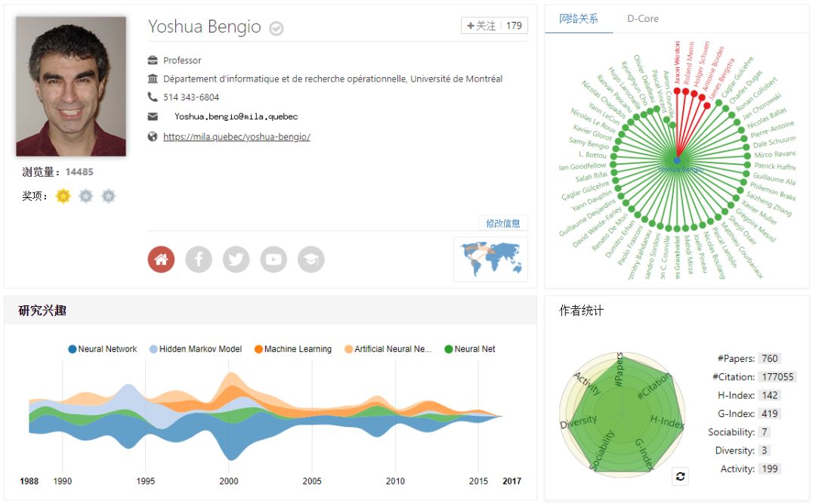Toggle the green Neural Net legend series
The height and width of the screenshot is (504, 816).
coord(469,349)
